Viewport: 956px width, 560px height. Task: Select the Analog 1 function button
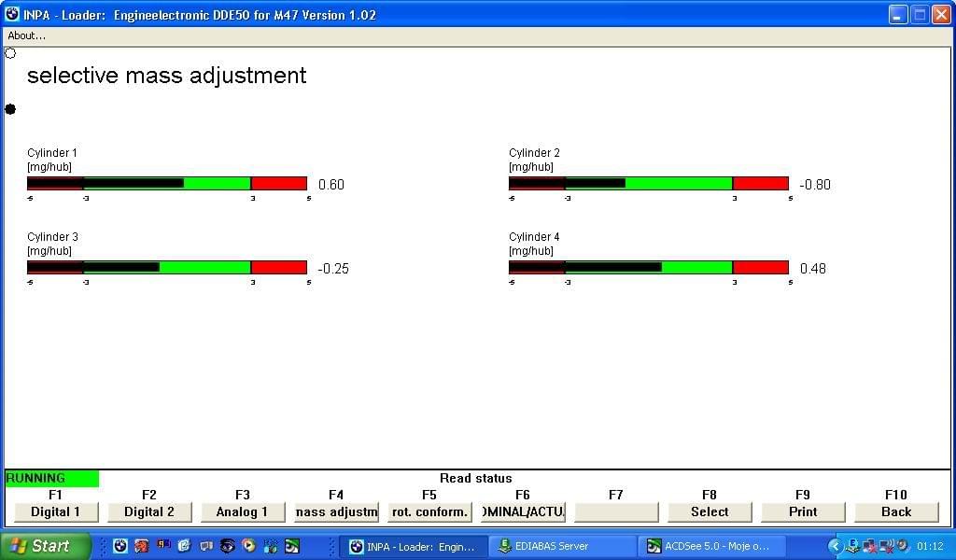(x=242, y=511)
